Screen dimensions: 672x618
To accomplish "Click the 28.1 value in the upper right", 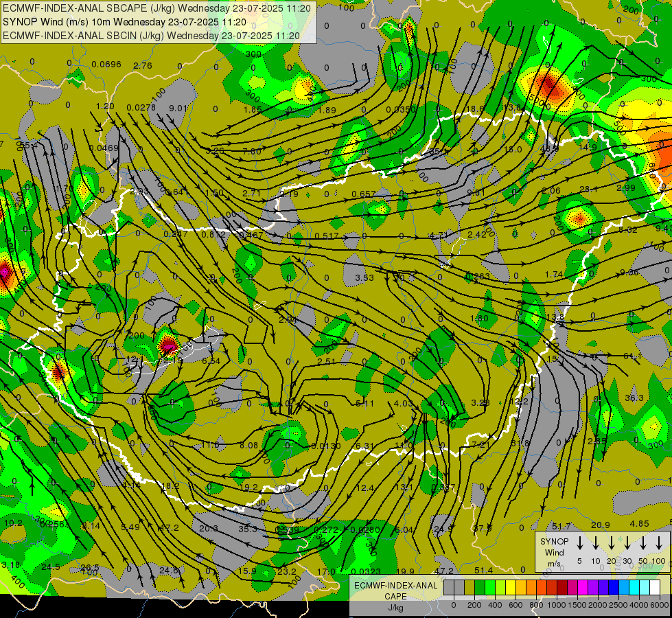I will [588, 189].
